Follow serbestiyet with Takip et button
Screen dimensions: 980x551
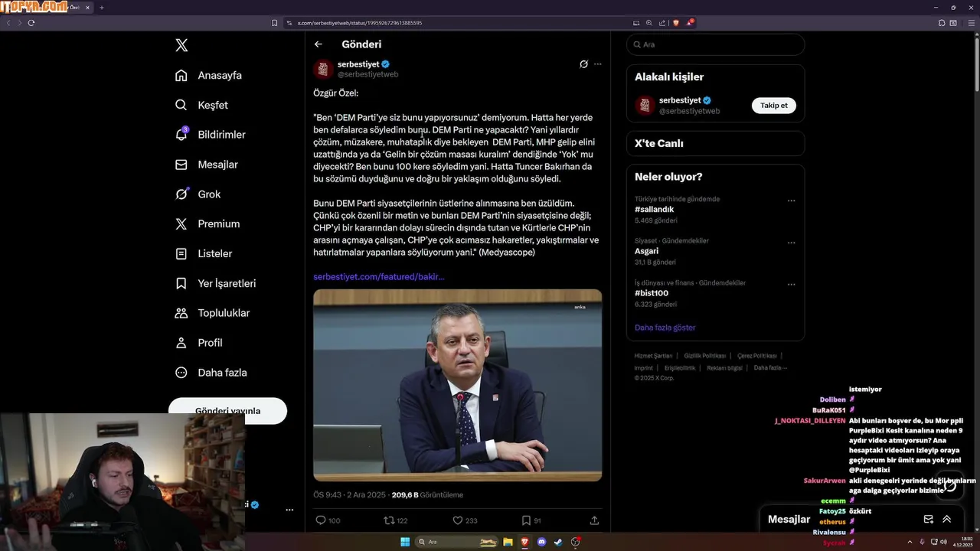point(773,106)
